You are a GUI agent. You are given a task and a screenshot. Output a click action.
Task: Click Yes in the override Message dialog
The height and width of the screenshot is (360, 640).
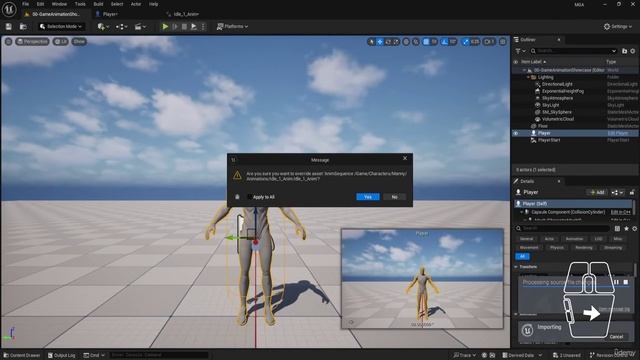click(x=368, y=197)
